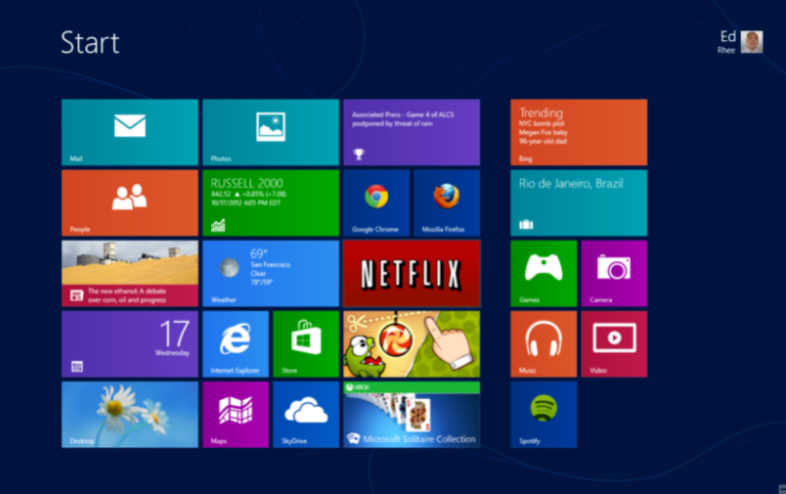
Task: Open the RUSSELL 2000 finance tile
Action: coord(271,203)
